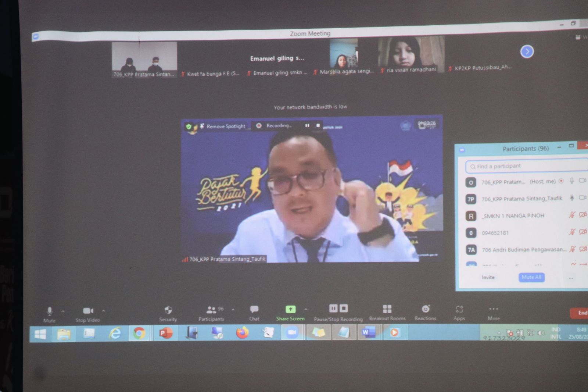Expand video options arrow beside Stop Video
Image resolution: width=588 pixels, height=392 pixels.
tap(104, 311)
